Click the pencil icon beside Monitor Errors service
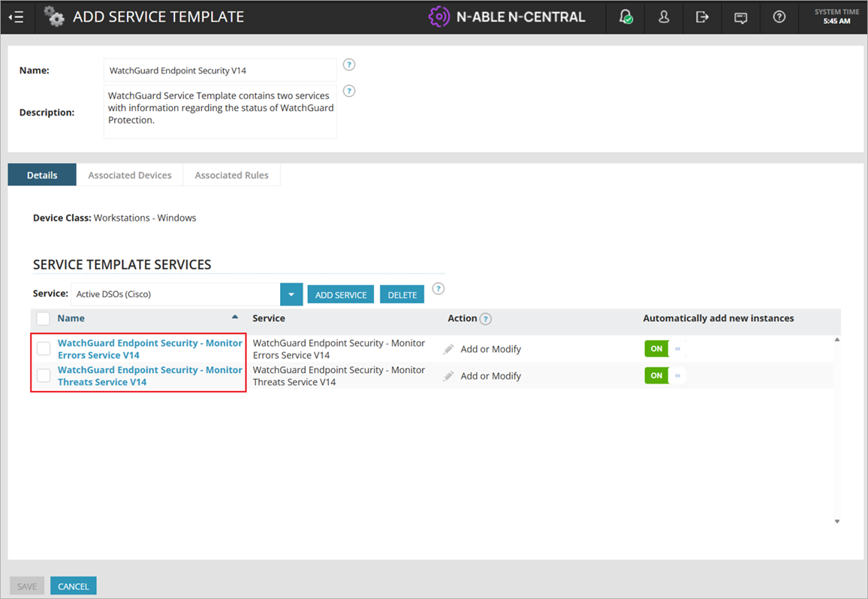Viewport: 868px width, 599px height. click(448, 348)
